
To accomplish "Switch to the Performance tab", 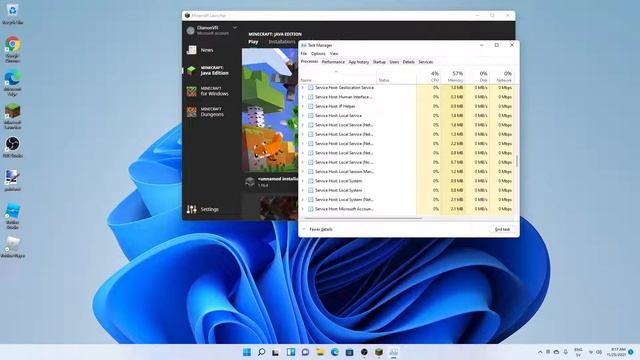I will (x=333, y=62).
